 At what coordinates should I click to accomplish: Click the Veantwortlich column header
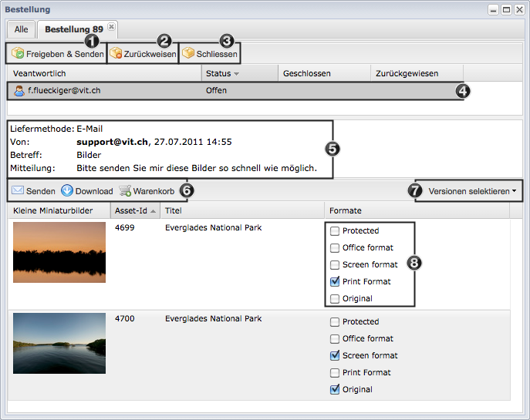(x=104, y=73)
